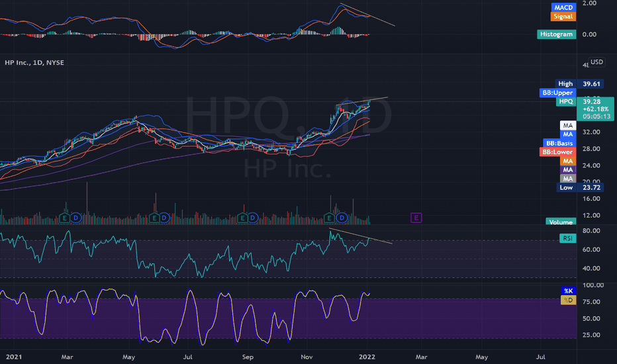The image size is (617, 364).
Task: Click the 2.00 MACD axis value
Action: click(x=589, y=3)
